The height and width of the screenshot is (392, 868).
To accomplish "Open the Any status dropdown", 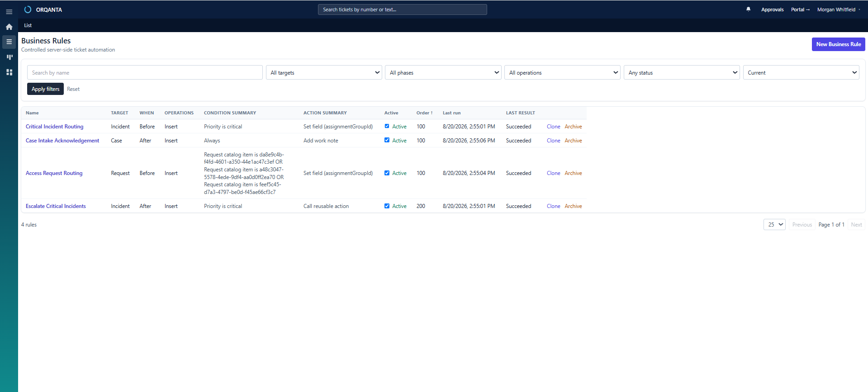I will tap(682, 72).
